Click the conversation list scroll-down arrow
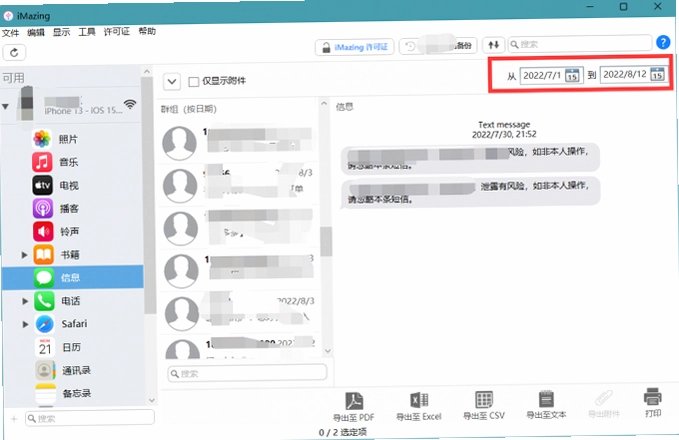The height and width of the screenshot is (440, 679). pos(327,351)
